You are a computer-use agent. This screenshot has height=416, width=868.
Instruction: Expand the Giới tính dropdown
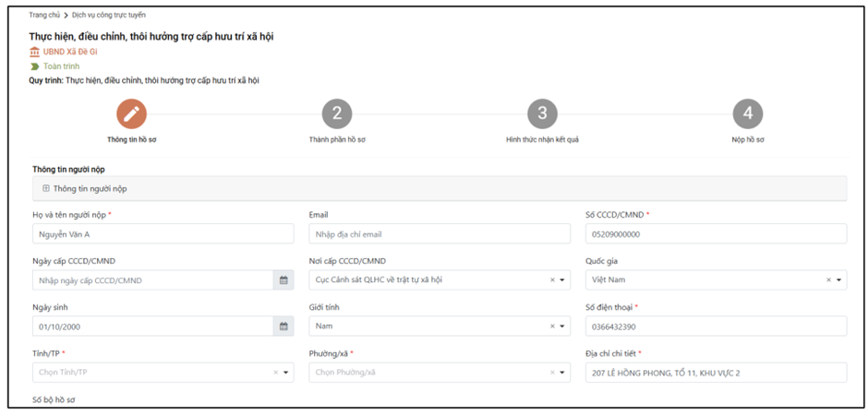563,327
